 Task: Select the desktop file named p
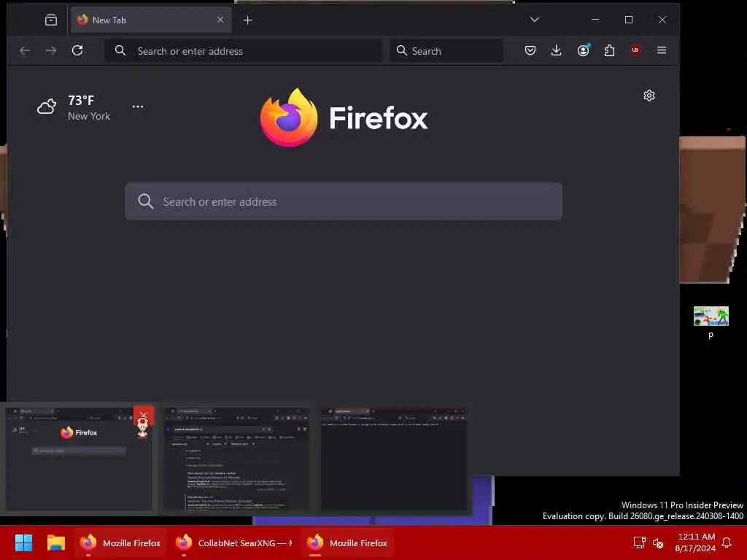click(x=711, y=322)
